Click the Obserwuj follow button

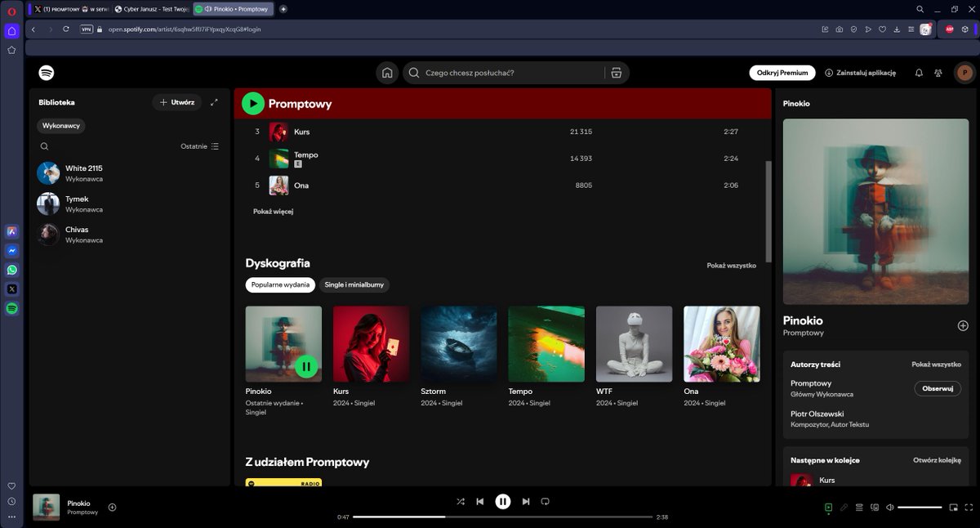point(938,388)
